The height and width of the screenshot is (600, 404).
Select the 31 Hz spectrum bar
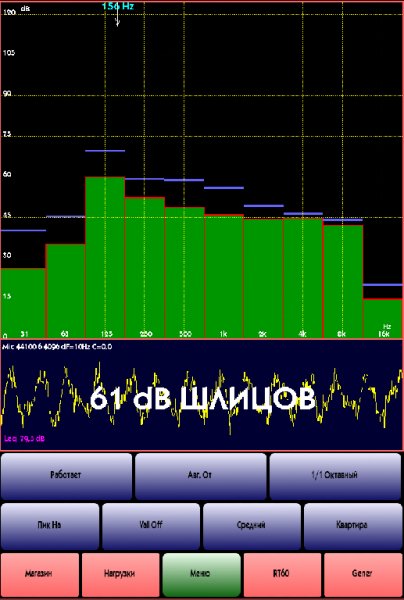[23, 303]
